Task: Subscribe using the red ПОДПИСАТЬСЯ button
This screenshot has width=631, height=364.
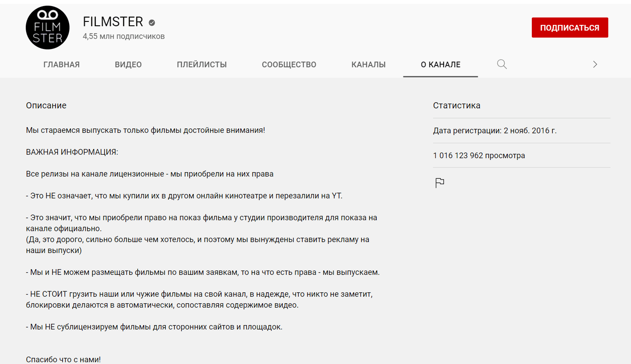Action: coord(570,28)
